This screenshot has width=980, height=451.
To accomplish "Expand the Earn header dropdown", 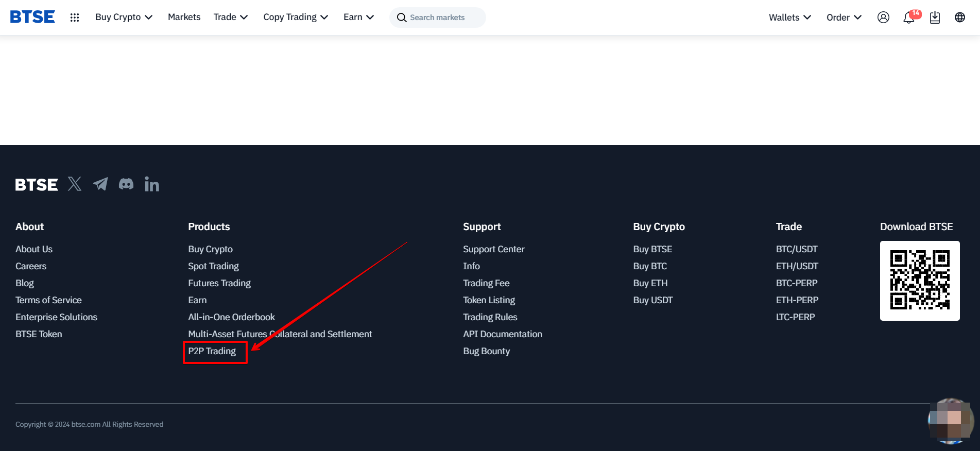I will (x=358, y=17).
